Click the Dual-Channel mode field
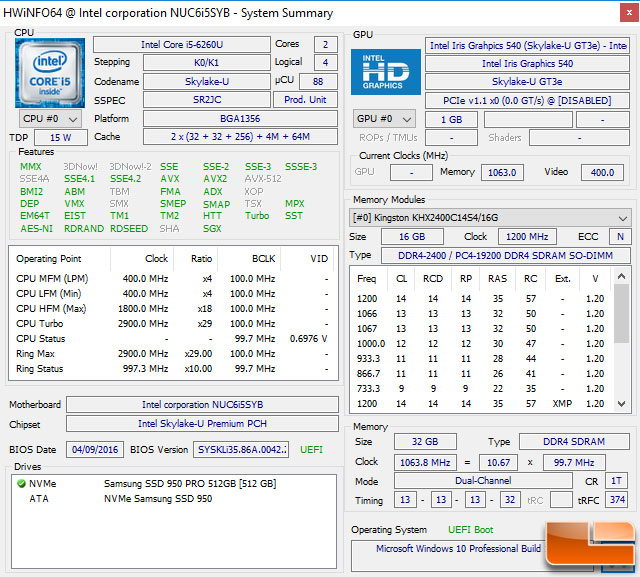 483,480
